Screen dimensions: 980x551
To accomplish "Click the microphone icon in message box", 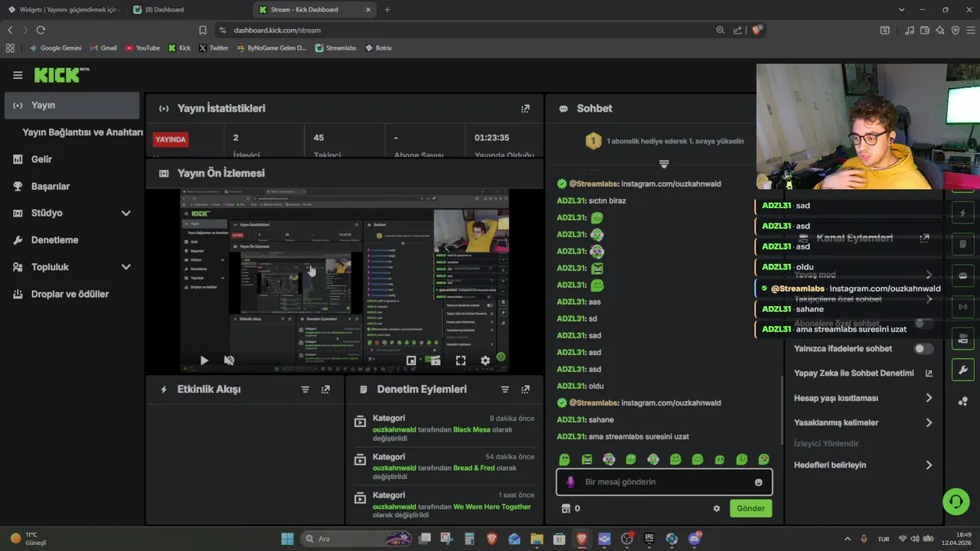I will [x=570, y=482].
